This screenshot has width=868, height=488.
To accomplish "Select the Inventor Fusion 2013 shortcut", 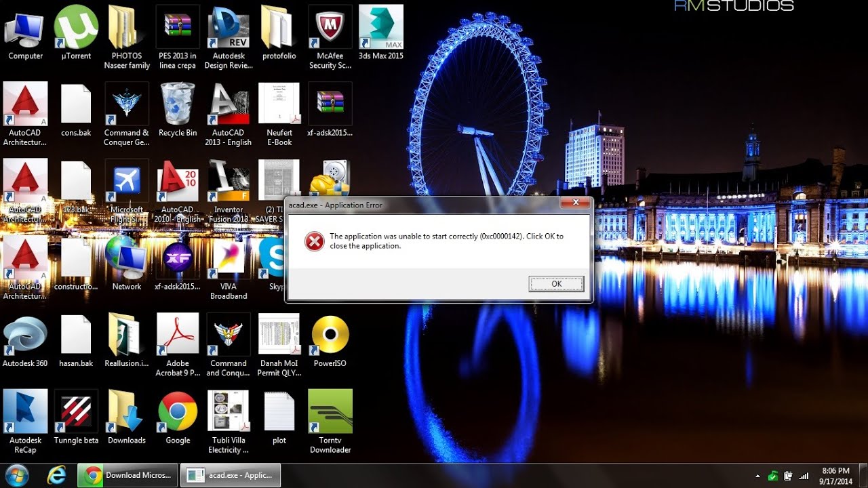I will (229, 191).
